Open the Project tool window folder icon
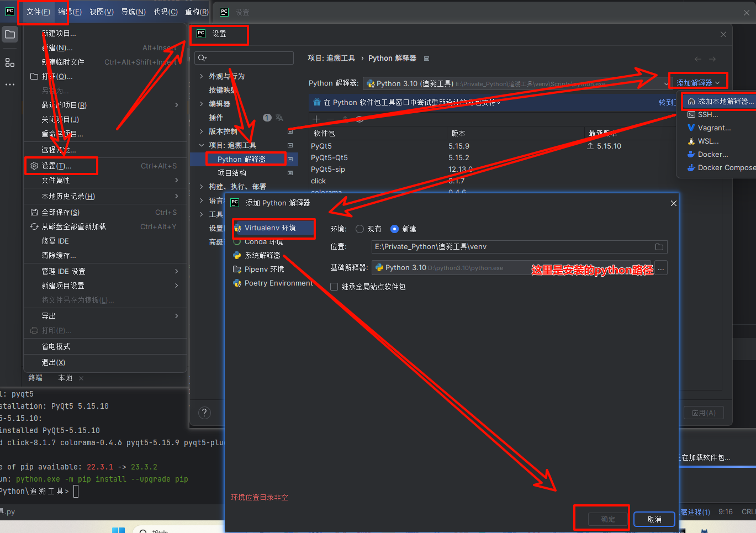This screenshot has height=533, width=756. point(10,34)
